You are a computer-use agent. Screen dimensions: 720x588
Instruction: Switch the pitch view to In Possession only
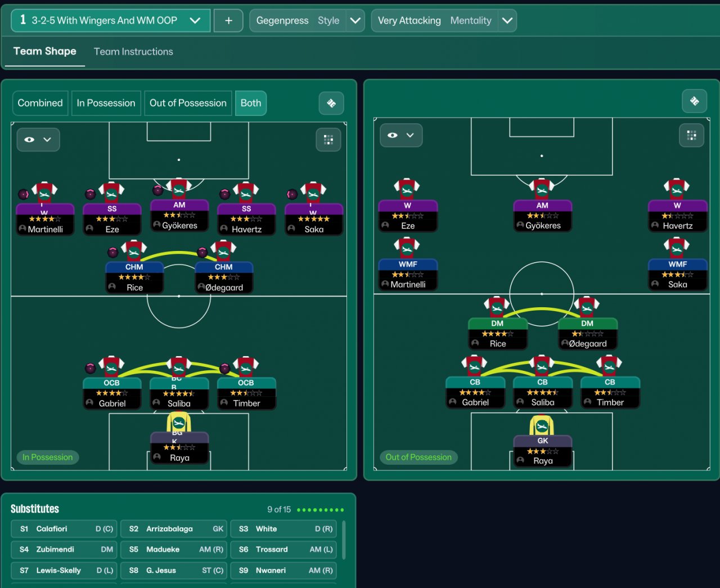tap(106, 103)
